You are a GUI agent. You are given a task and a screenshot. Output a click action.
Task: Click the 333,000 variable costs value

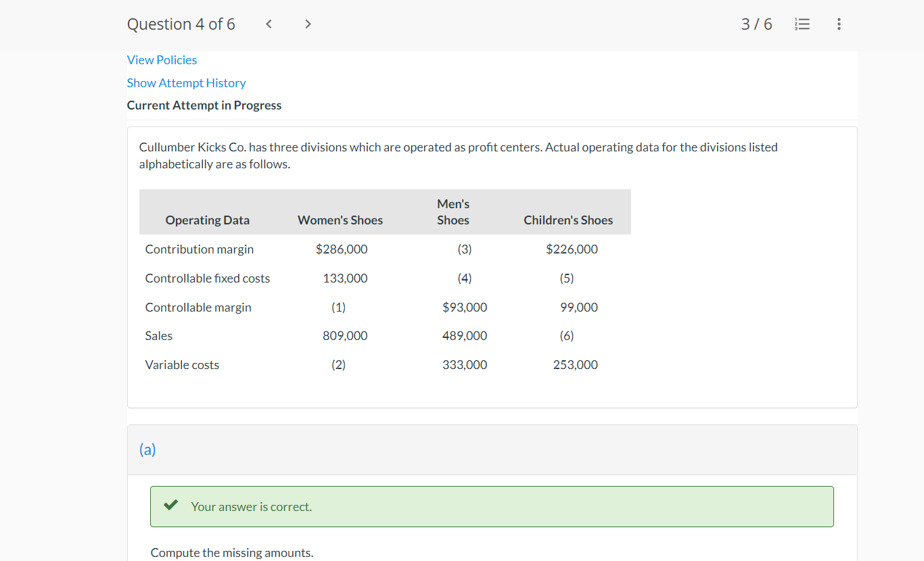[x=465, y=365]
